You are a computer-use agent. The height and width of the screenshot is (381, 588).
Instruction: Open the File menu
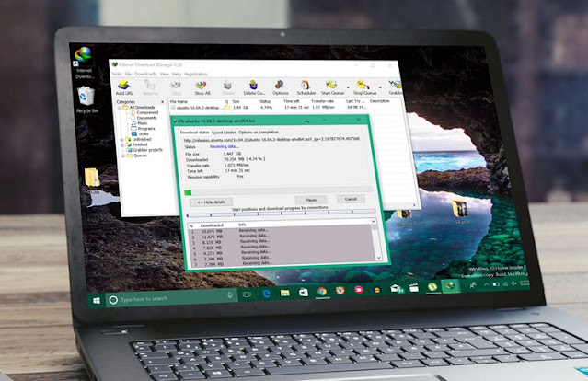[x=128, y=74]
